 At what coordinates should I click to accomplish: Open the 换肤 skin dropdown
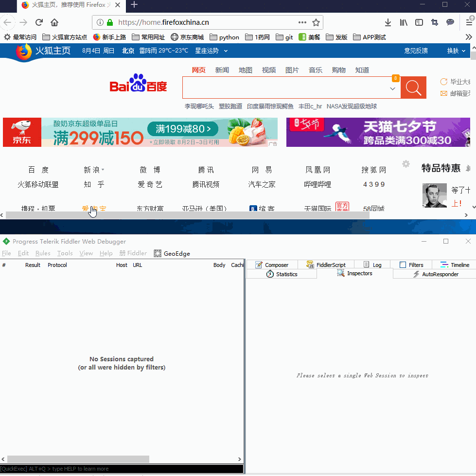point(456,51)
